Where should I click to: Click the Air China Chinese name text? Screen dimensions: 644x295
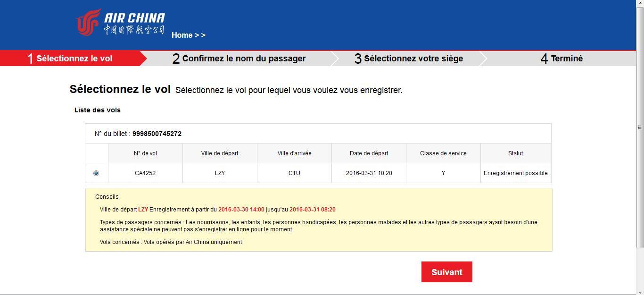tap(134, 30)
